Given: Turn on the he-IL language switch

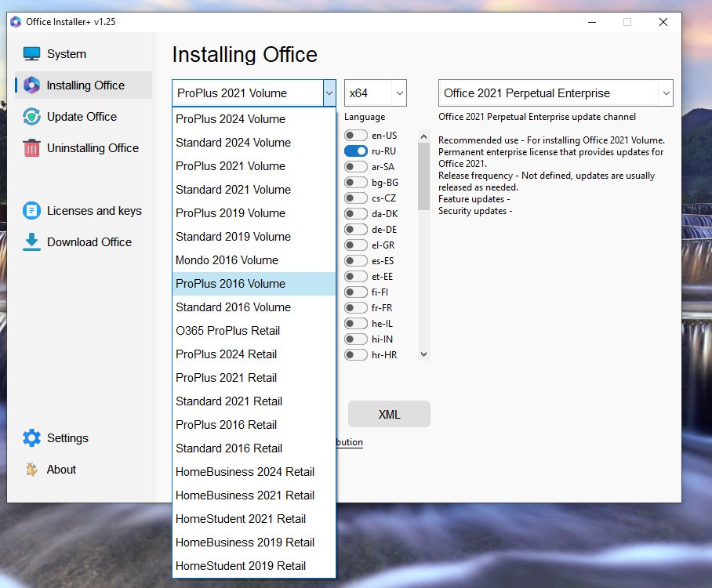Looking at the screenshot, I should coord(355,323).
